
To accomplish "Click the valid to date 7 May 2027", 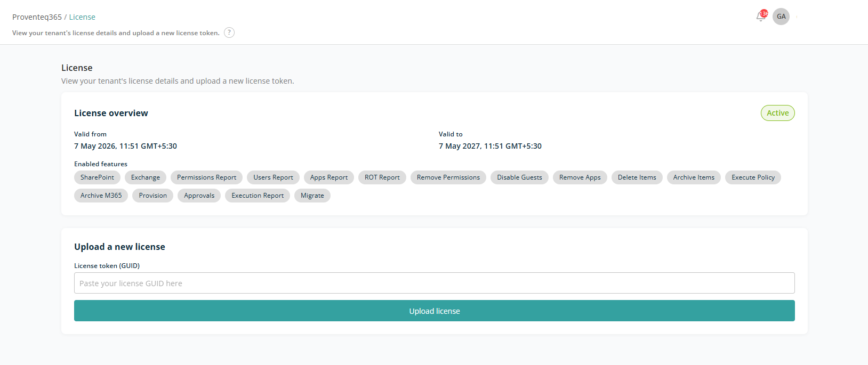I will (x=490, y=146).
